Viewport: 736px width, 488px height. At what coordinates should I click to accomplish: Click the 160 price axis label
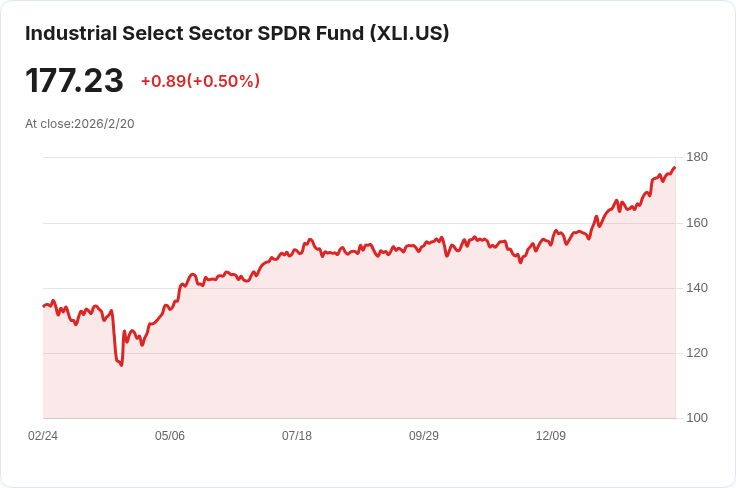point(697,223)
